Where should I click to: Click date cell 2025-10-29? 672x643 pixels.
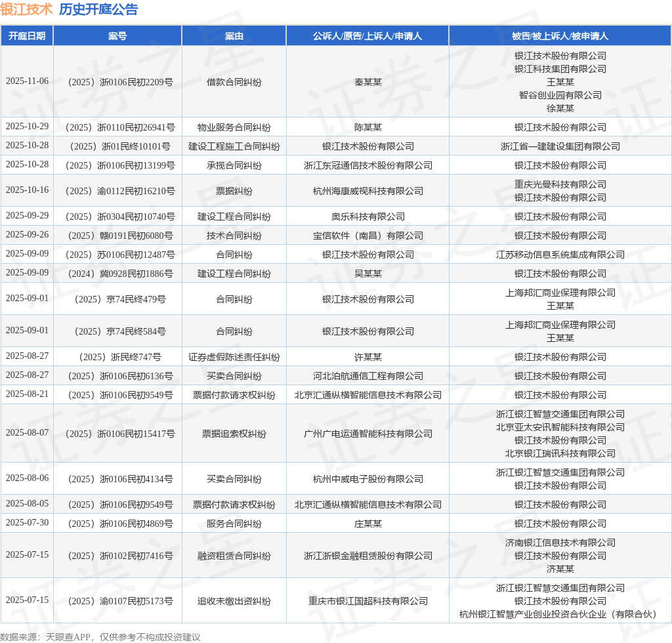click(x=27, y=127)
